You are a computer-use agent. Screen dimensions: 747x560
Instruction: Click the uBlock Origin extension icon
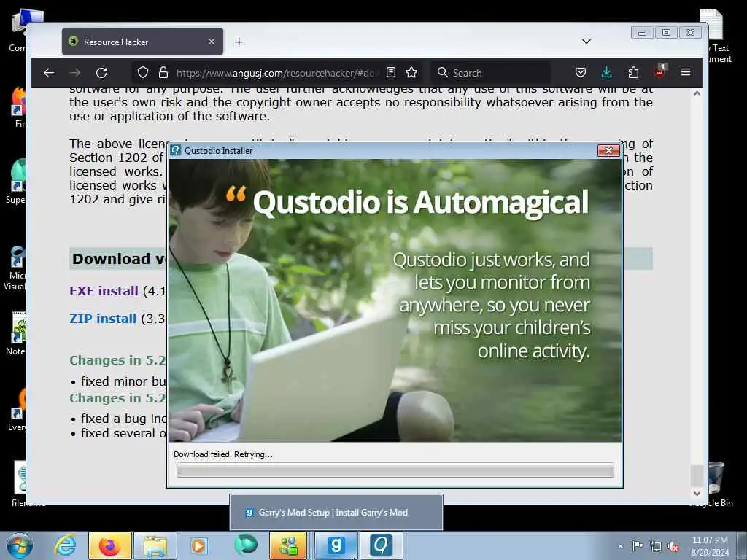[659, 71]
